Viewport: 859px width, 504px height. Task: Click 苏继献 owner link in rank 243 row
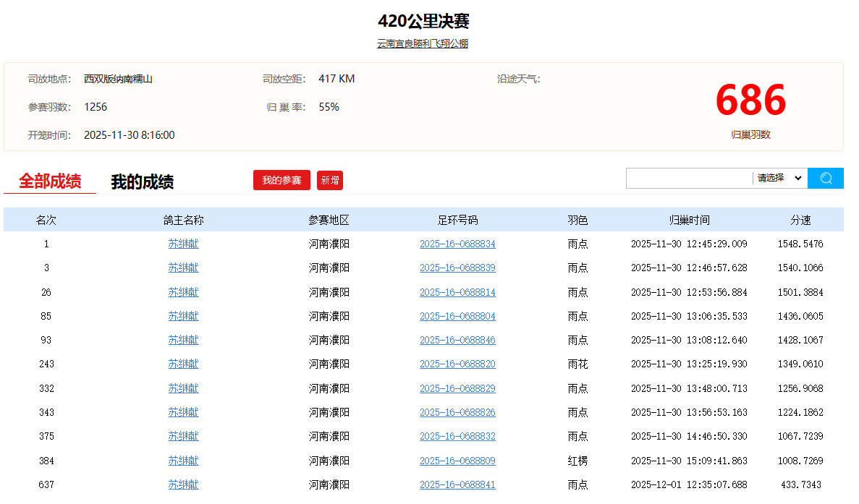183,364
